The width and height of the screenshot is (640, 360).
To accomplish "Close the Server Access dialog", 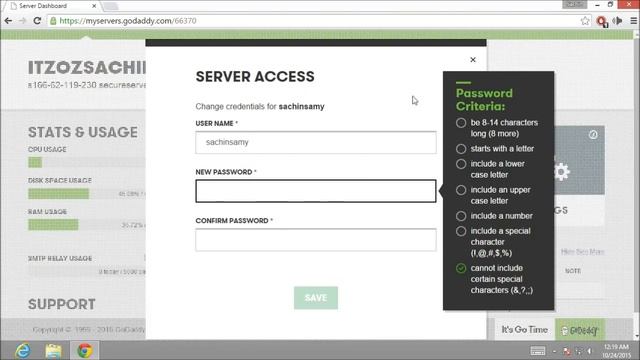I will [x=473, y=60].
